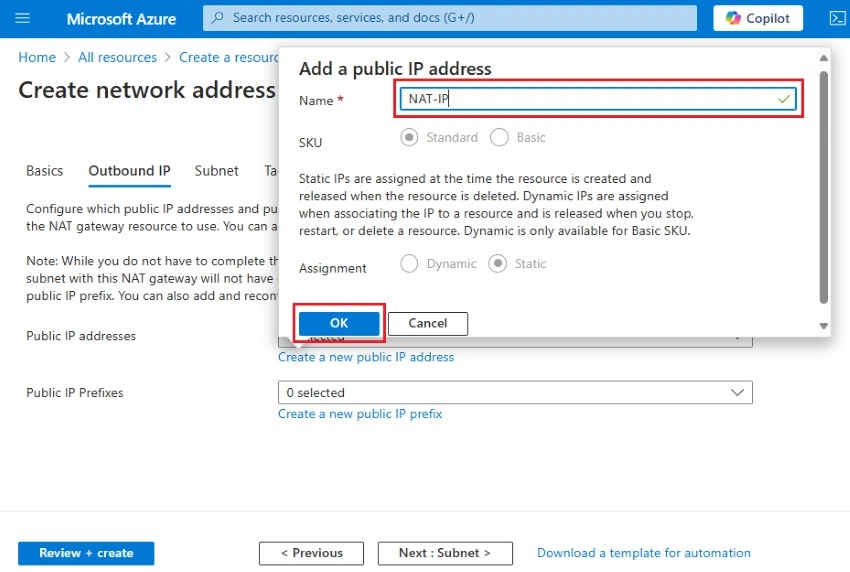The width and height of the screenshot is (850, 572).
Task: Open the hamburger portal menu
Action: pos(22,18)
